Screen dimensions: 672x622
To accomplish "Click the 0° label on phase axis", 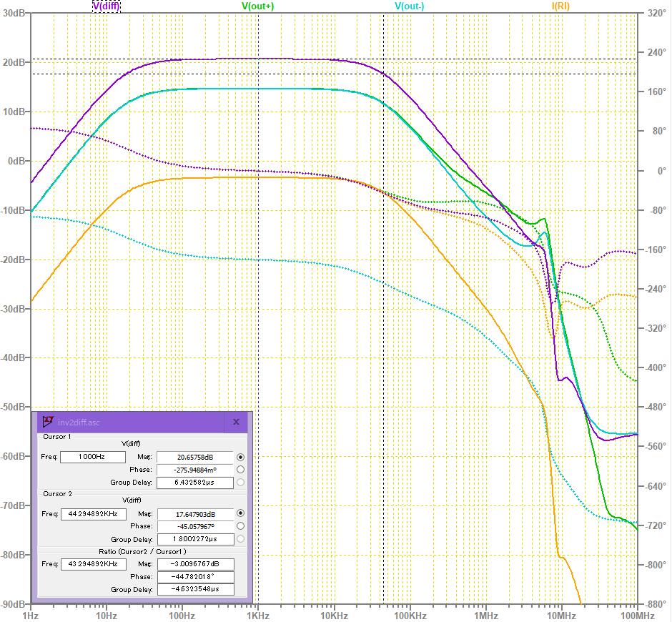I will click(x=651, y=171).
